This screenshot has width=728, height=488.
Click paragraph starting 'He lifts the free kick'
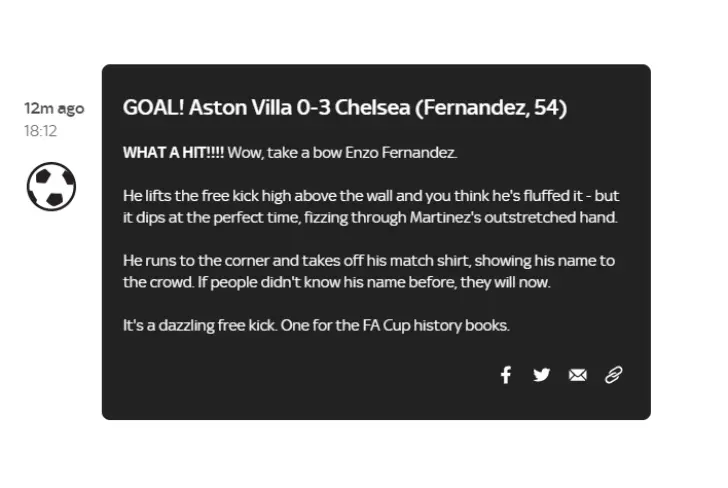click(371, 207)
